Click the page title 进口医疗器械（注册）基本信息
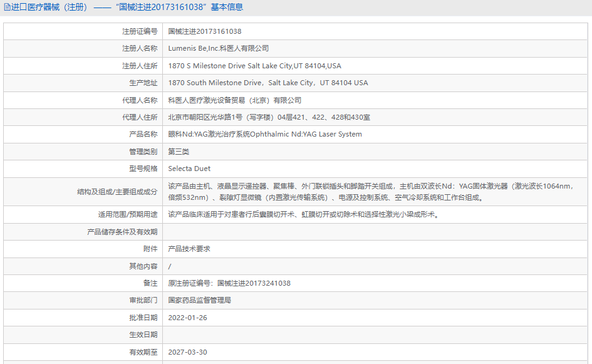592x364 pixels. coord(127,7)
